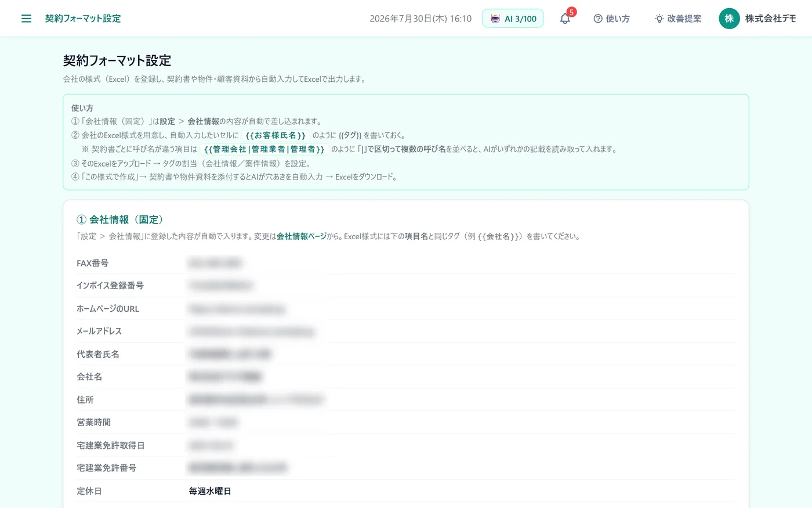
Task: Click the {{管理会社|管理業者|管理者}} tag example
Action: coord(264,149)
